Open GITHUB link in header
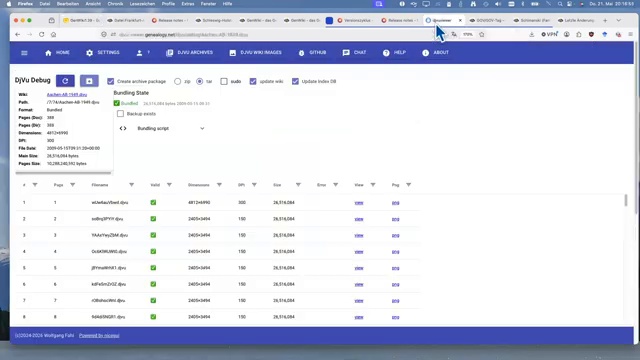 point(312,53)
